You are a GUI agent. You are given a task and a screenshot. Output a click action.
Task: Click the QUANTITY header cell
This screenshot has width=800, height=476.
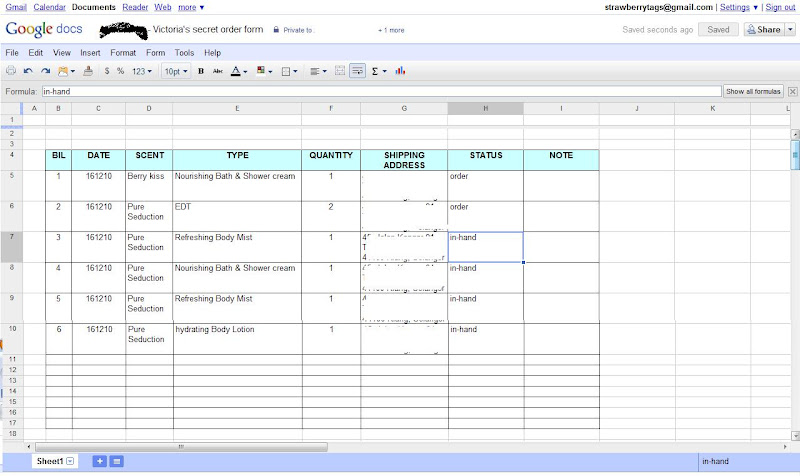coord(331,160)
